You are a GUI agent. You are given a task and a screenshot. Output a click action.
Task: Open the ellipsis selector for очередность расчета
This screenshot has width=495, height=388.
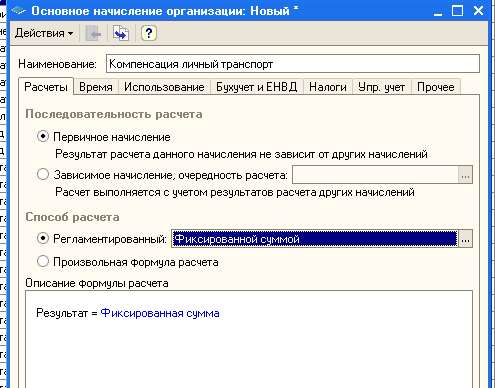pyautogui.click(x=465, y=175)
